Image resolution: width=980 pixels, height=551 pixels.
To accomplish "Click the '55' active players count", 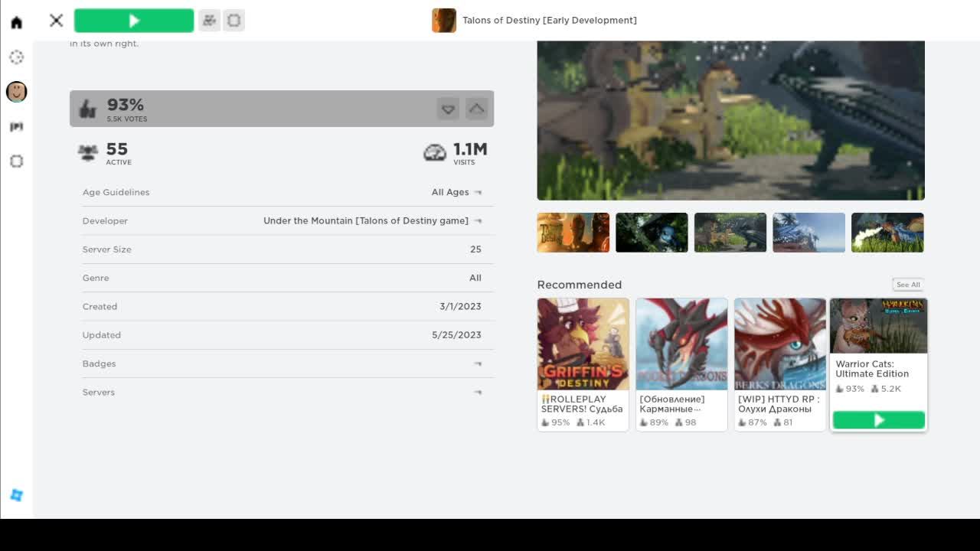I will coord(117,149).
